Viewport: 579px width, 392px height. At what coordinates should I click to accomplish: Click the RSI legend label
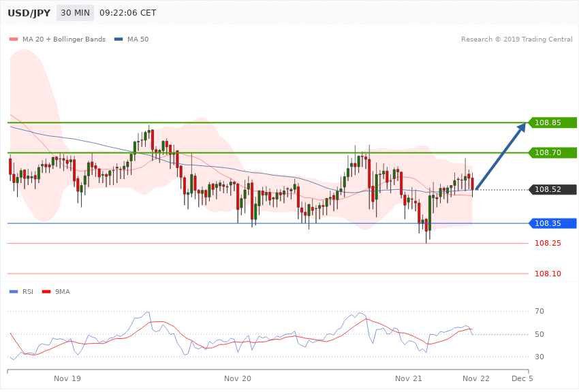(x=28, y=292)
